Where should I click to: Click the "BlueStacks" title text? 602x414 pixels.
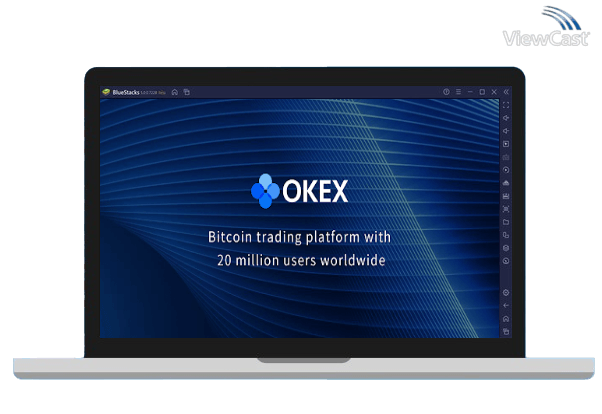(x=126, y=92)
